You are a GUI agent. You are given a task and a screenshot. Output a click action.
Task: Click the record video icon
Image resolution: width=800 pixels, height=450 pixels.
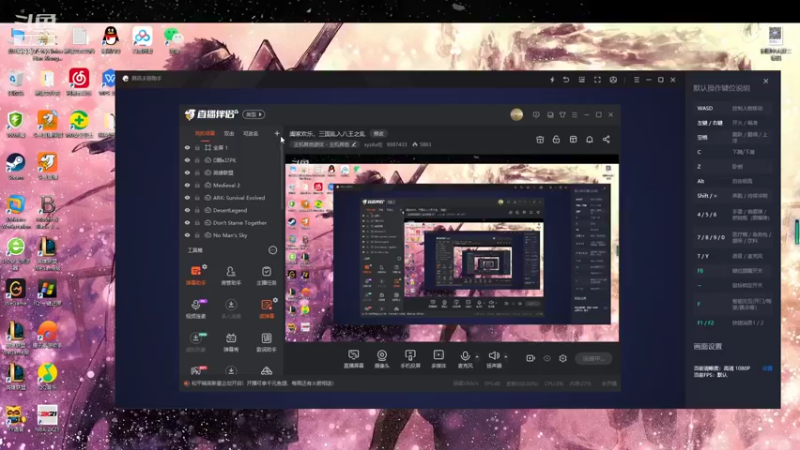coord(531,358)
